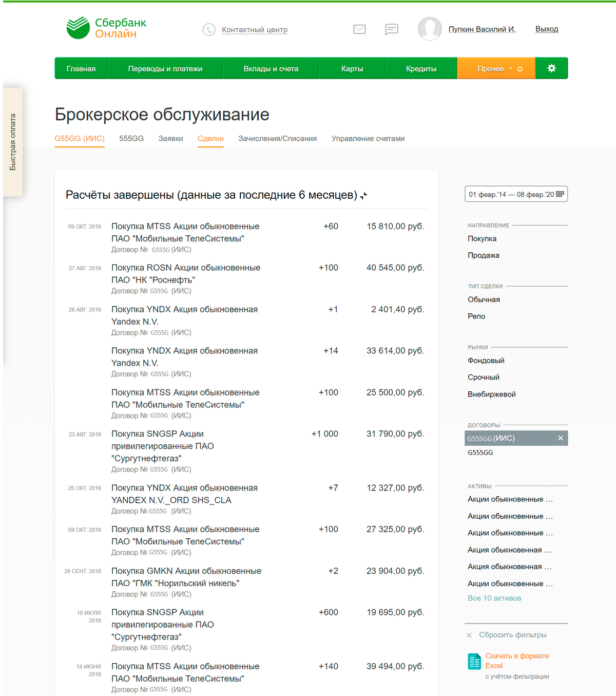Click the contact center phone icon
The width and height of the screenshot is (616, 696).
click(209, 30)
